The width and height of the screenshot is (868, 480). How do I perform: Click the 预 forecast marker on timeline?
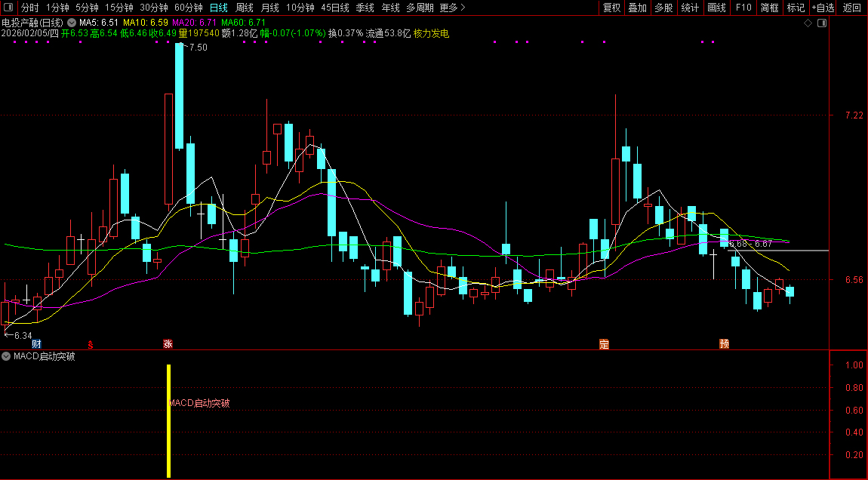click(x=724, y=344)
